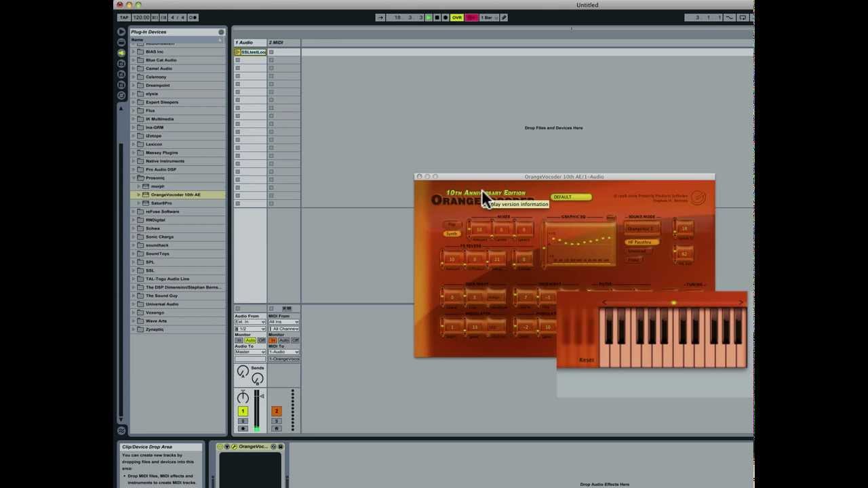Open the Audio To Master dropdown
The image size is (868, 488).
pyautogui.click(x=250, y=352)
